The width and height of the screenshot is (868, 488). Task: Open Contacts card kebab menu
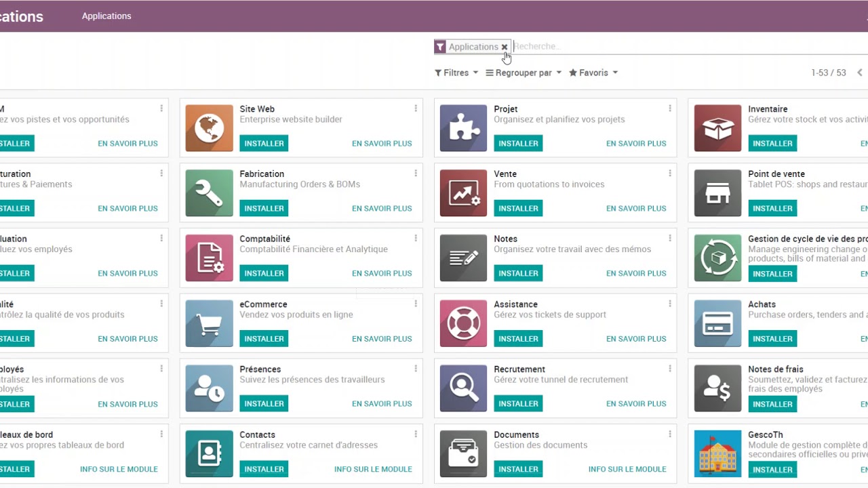pyautogui.click(x=416, y=434)
